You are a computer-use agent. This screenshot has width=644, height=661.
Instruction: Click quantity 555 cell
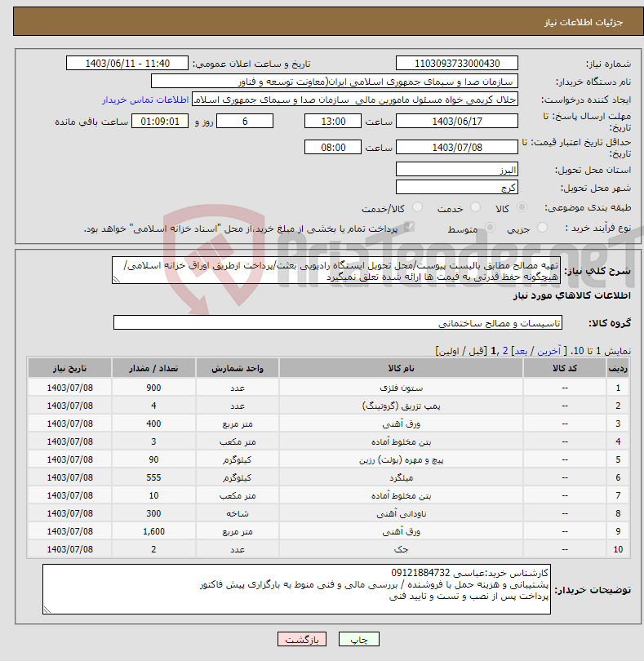coord(153,477)
